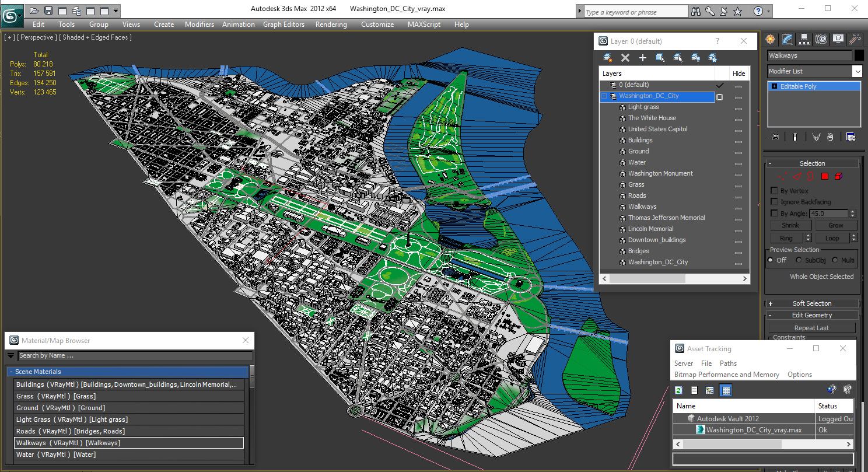Click Add Selected Objects plus icon
Viewport: 868px width, 472px height.
pos(643,58)
